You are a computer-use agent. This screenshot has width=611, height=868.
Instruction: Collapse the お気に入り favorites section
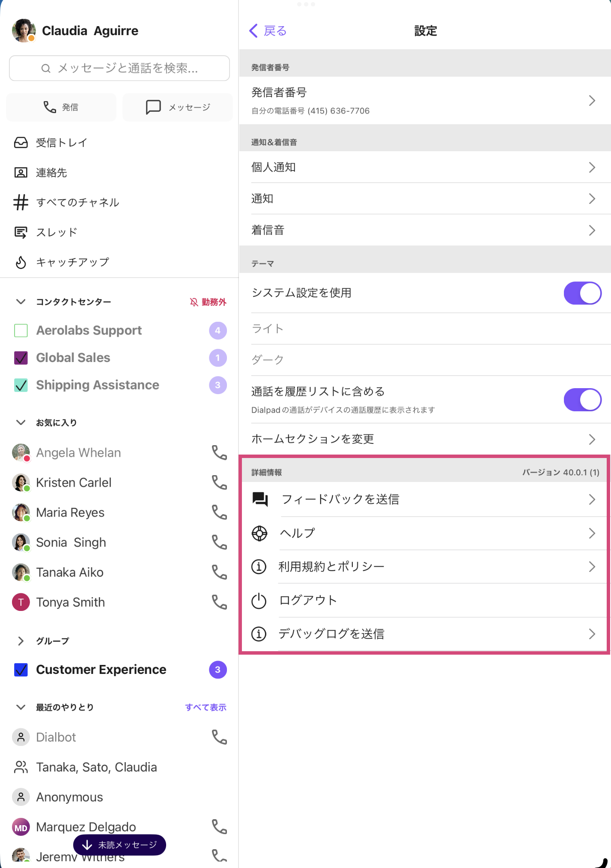point(21,422)
